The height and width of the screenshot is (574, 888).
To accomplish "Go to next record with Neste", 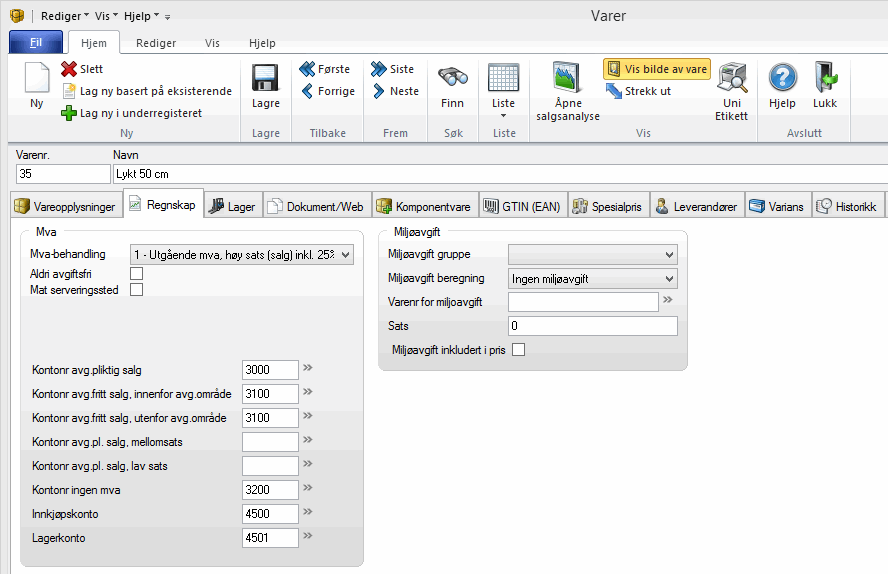I will point(395,91).
